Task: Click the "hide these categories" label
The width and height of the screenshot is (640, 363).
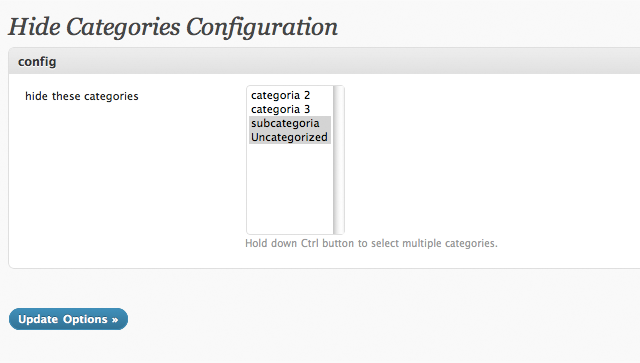Action: (82, 96)
